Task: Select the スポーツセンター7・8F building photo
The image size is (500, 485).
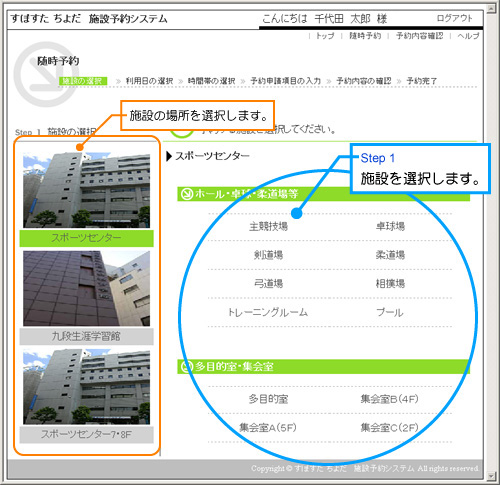Action: pyautogui.click(x=86, y=387)
